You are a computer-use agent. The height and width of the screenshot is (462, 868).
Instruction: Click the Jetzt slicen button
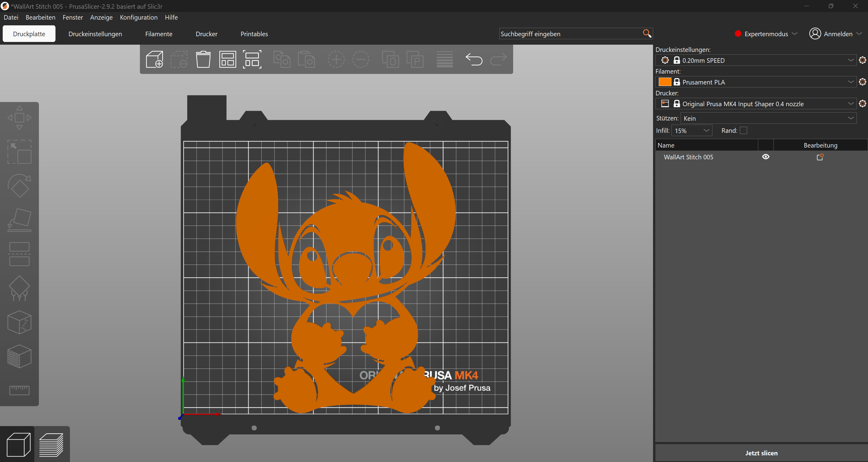pyautogui.click(x=761, y=453)
